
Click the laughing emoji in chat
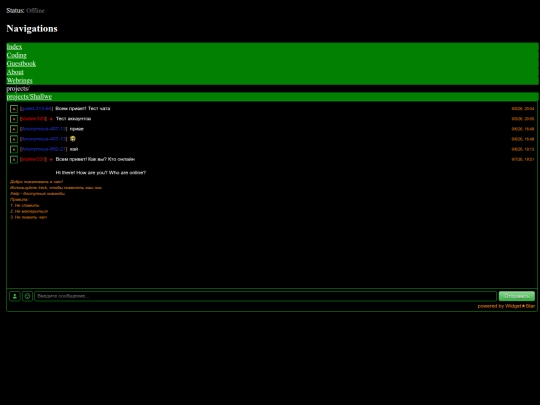(73, 139)
